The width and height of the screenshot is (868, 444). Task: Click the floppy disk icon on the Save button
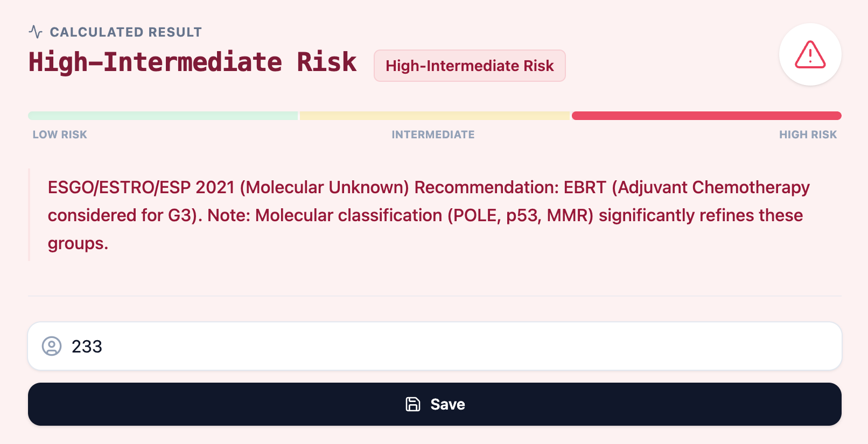tap(412, 404)
